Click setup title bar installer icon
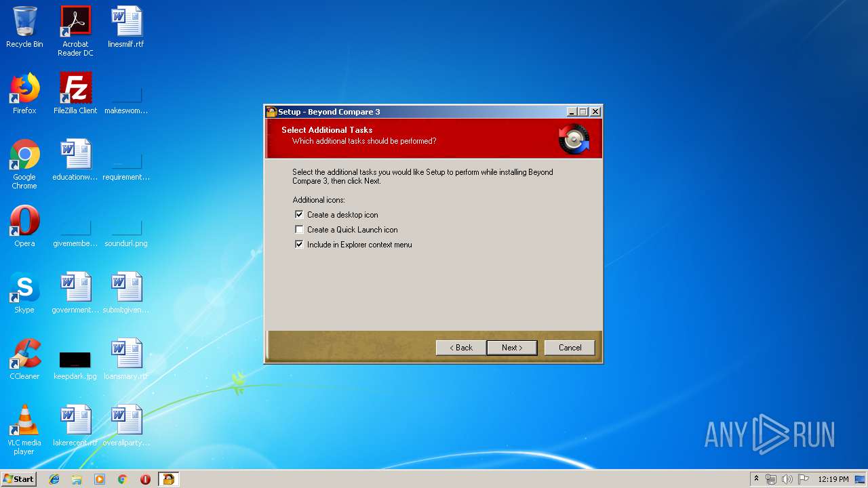The height and width of the screenshot is (488, 868). (x=271, y=112)
